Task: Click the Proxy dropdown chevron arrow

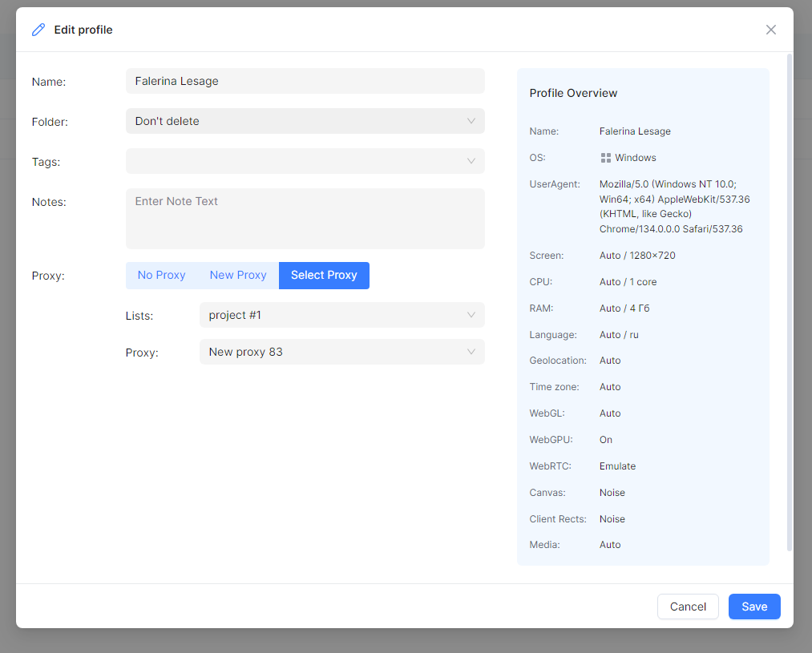Action: [471, 352]
